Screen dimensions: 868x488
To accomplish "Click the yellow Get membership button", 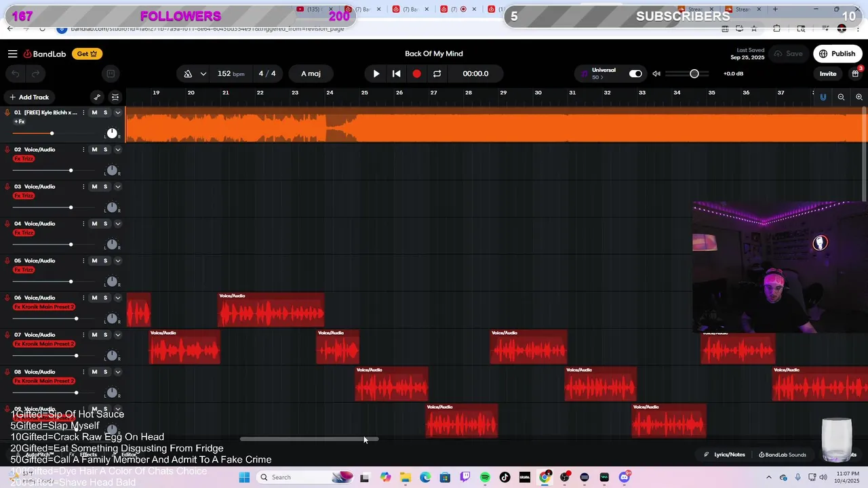I will [87, 54].
